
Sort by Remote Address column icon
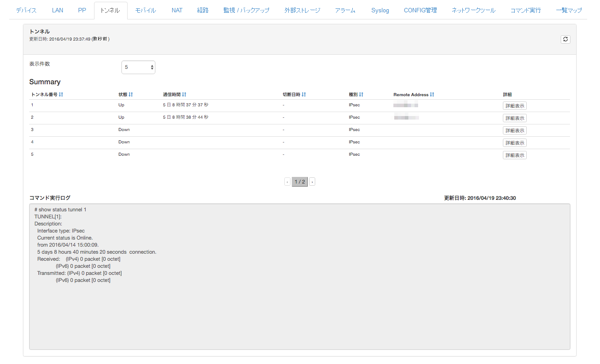tap(432, 94)
